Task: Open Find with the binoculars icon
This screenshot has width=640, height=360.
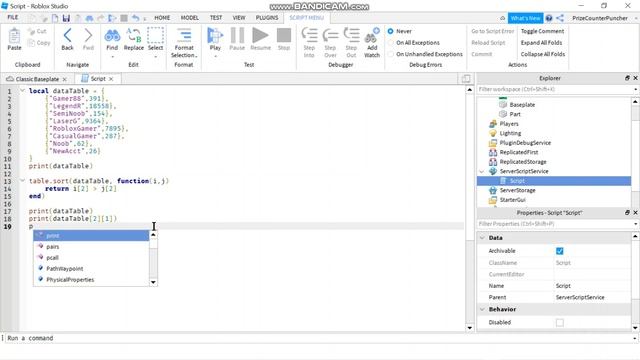Action: tap(112, 36)
